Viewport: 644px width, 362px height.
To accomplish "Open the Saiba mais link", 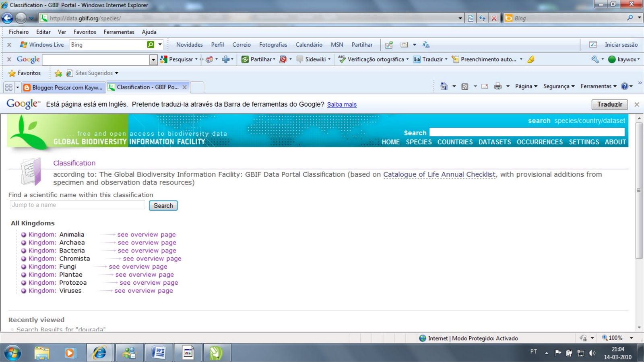I will pos(342,105).
